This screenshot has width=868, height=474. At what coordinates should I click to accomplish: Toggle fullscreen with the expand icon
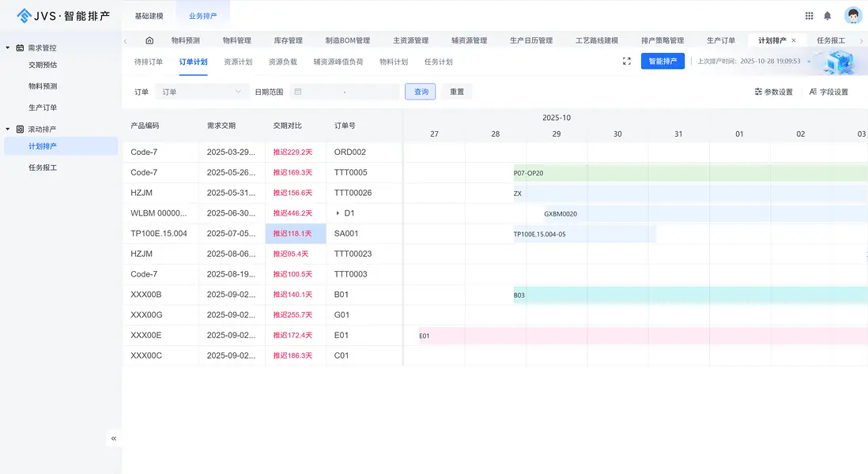point(627,62)
